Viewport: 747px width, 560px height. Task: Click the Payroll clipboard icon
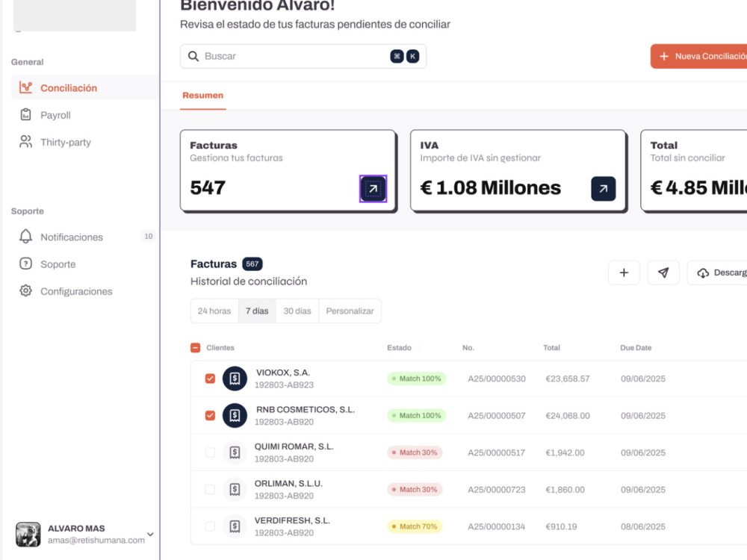point(25,115)
